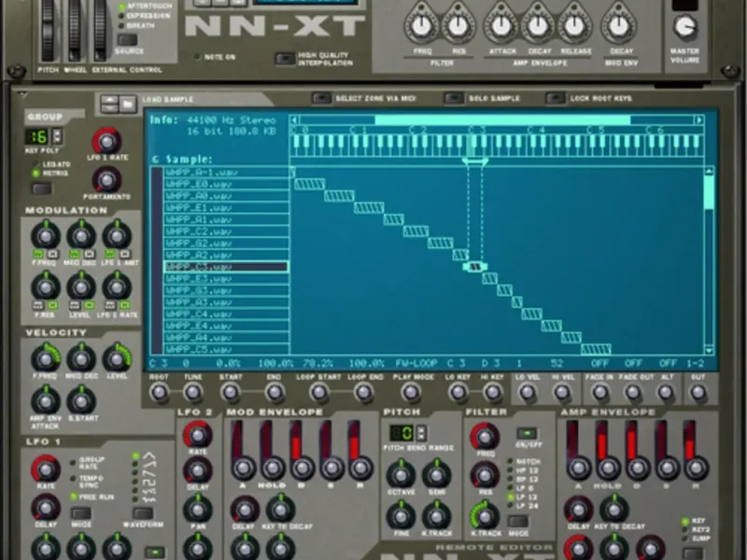Toggle Select Zone Via MIDI
Screen dimensions: 747x560
point(321,99)
